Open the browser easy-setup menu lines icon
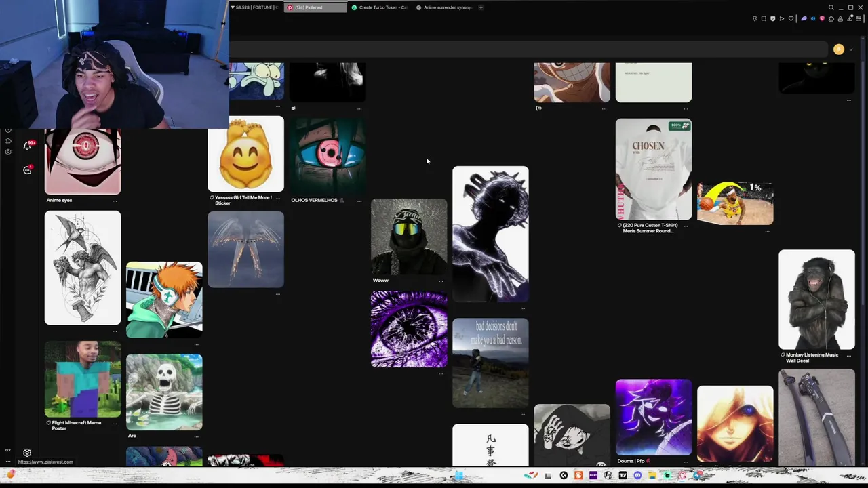868x488 pixels. (x=859, y=19)
